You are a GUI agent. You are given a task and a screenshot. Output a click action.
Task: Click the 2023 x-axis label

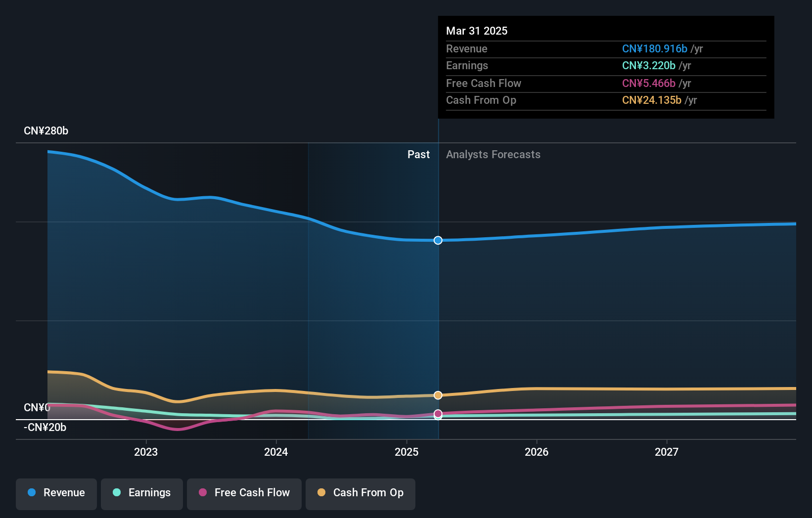pyautogui.click(x=146, y=452)
